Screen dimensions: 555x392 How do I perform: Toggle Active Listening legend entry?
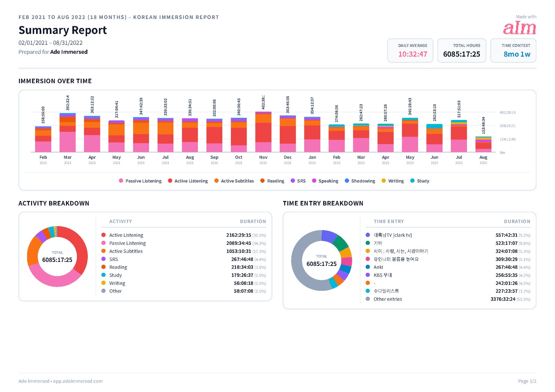pyautogui.click(x=188, y=181)
